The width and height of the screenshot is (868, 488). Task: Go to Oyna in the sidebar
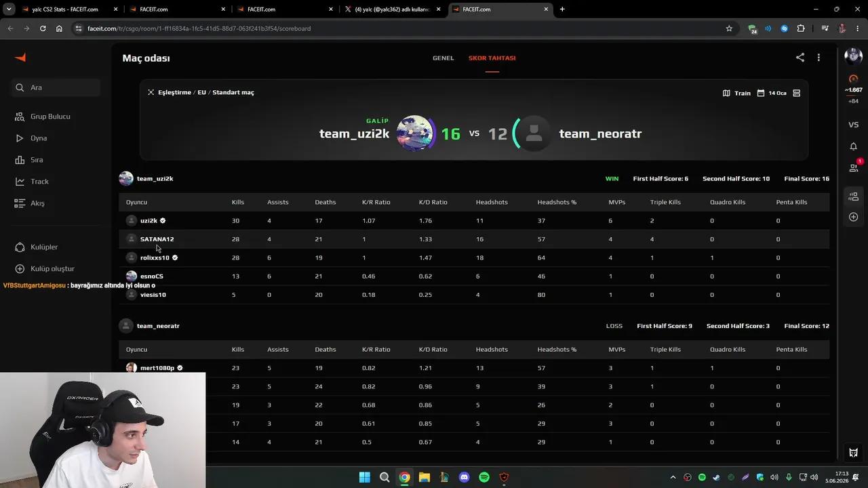[x=31, y=138]
